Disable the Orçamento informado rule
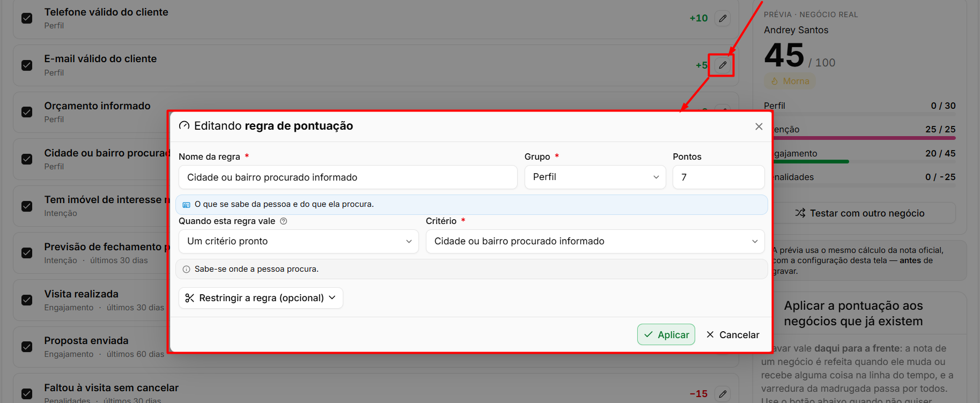The image size is (980, 403). tap(27, 112)
